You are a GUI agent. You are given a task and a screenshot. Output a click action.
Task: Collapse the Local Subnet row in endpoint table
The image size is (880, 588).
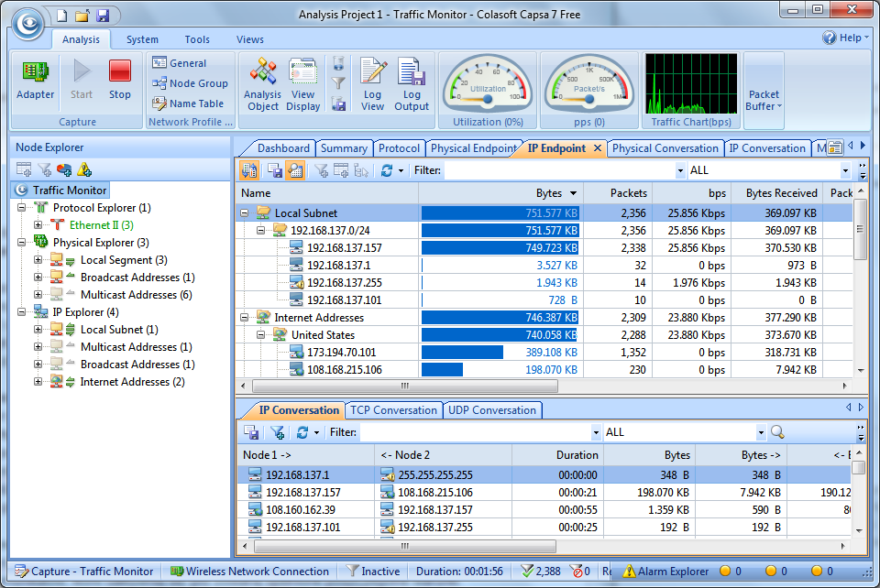(244, 213)
